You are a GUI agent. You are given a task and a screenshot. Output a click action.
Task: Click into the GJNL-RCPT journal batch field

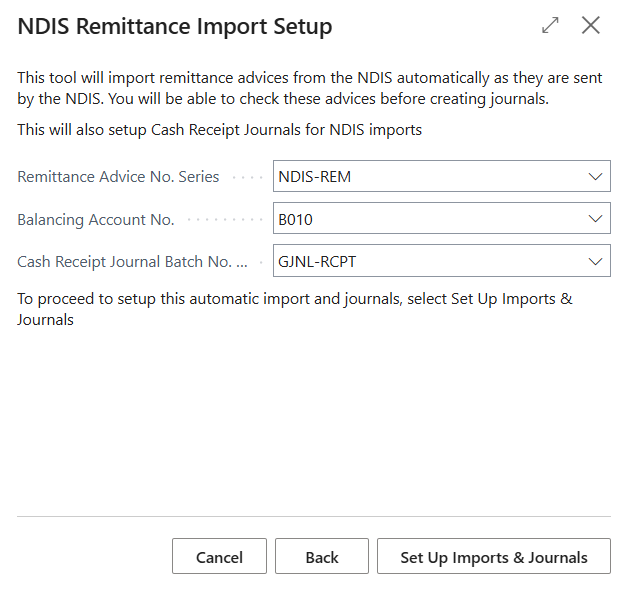click(x=441, y=261)
